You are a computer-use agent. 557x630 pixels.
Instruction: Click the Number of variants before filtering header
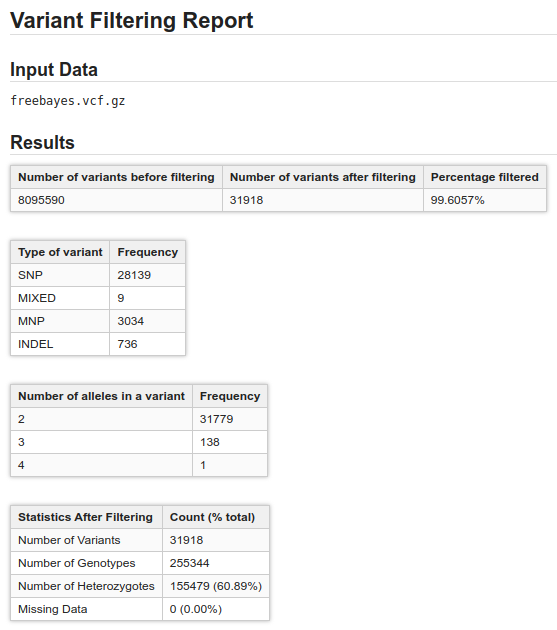pyautogui.click(x=117, y=177)
